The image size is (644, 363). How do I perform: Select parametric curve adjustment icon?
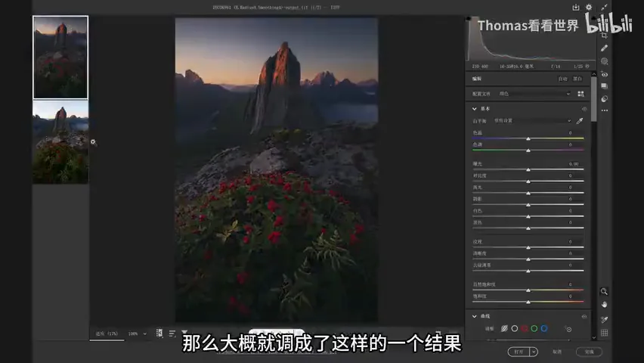tap(504, 328)
